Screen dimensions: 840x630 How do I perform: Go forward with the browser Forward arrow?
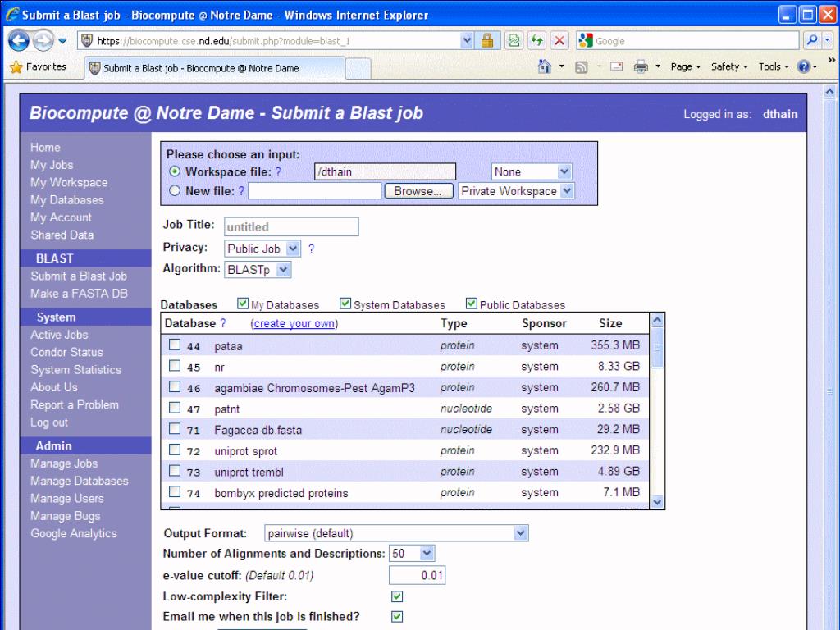pyautogui.click(x=43, y=40)
